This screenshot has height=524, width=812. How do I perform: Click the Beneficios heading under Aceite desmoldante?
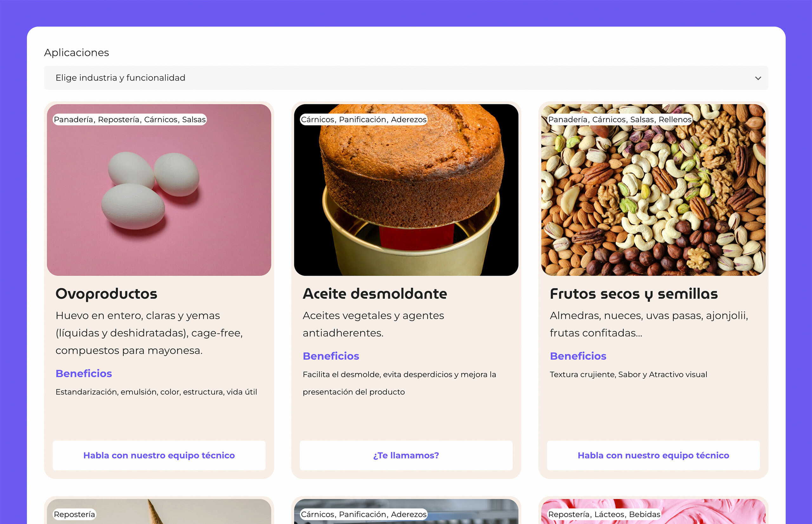(331, 356)
